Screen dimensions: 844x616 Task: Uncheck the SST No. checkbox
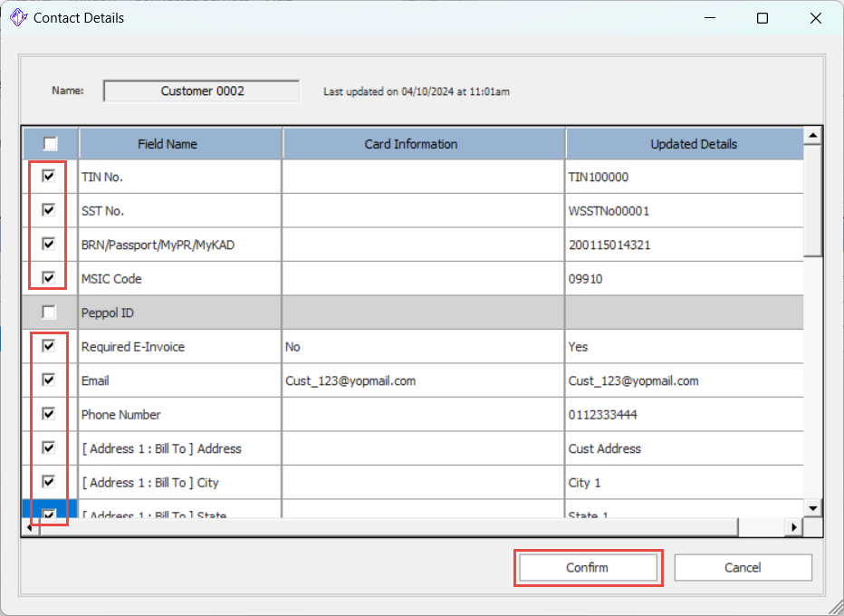(49, 210)
